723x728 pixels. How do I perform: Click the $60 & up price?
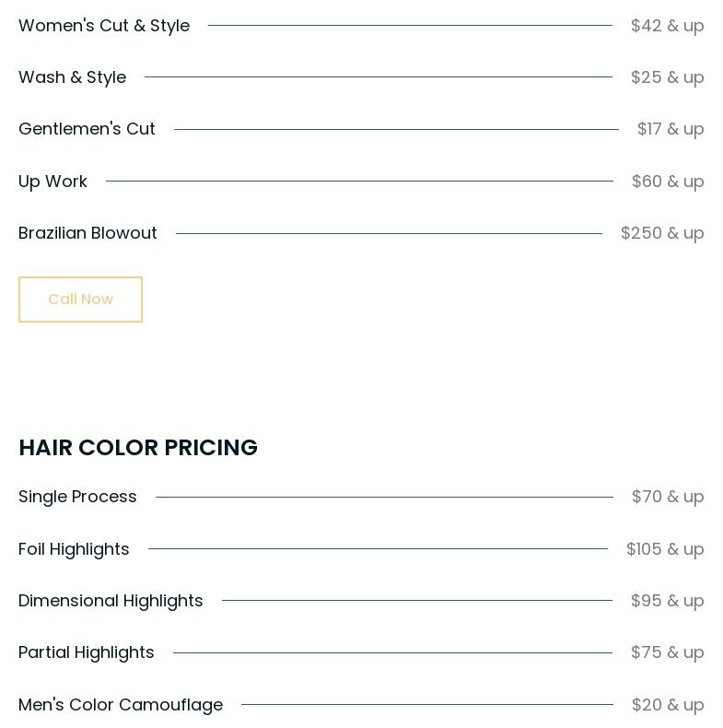(668, 182)
